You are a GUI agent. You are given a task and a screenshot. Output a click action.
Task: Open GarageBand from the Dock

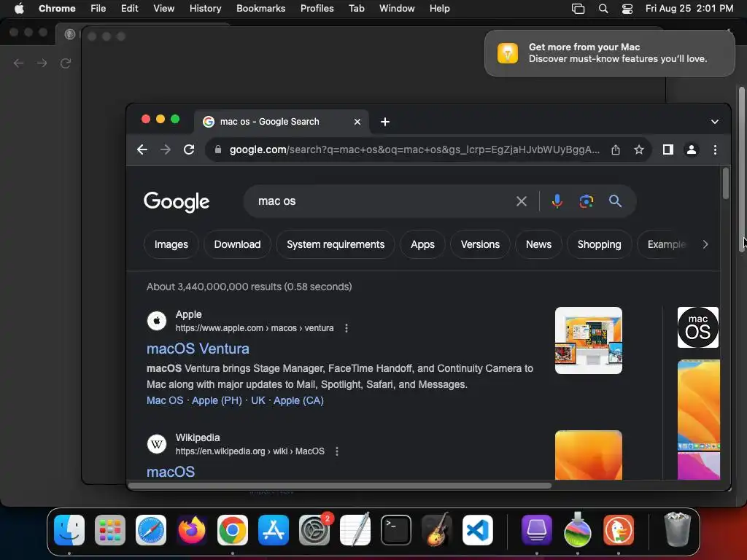tap(437, 530)
